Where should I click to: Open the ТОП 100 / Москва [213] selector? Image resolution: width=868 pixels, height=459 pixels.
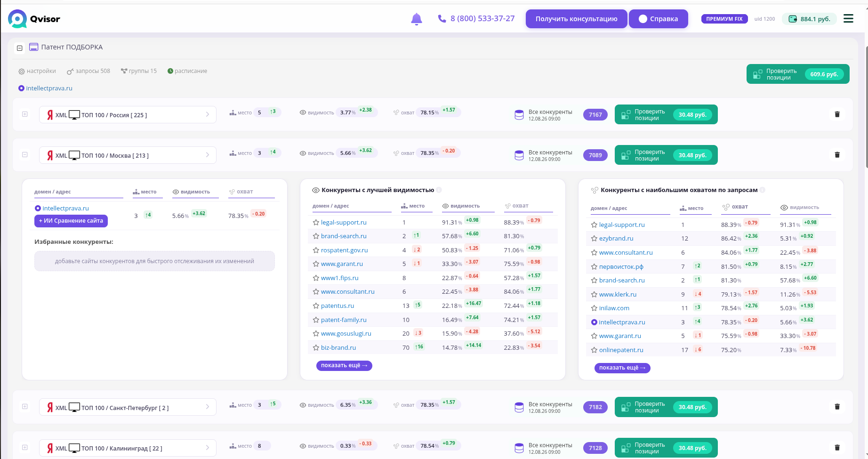[128, 155]
